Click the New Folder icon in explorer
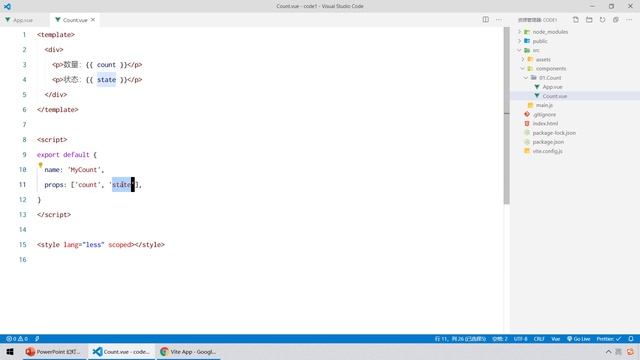Screen dimensions: 640x360 click(589, 20)
